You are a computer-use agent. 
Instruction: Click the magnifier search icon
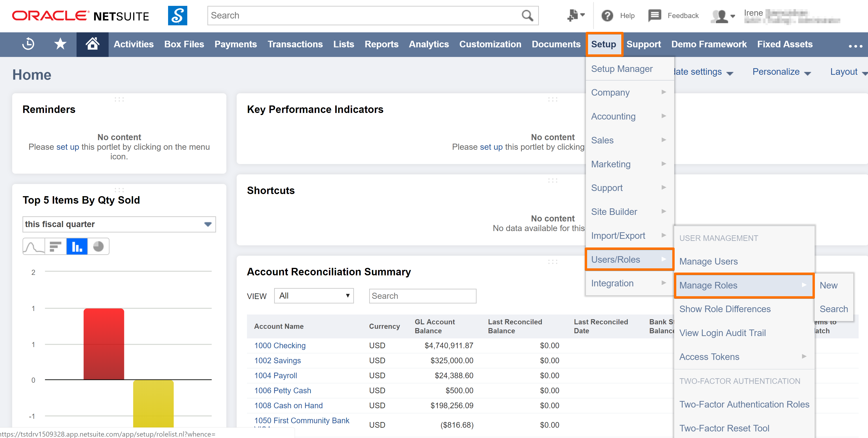[x=527, y=15]
